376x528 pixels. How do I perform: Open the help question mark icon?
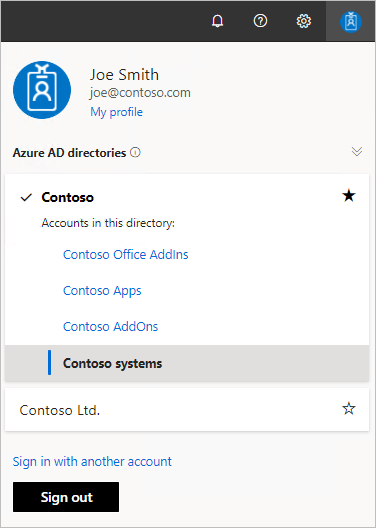pyautogui.click(x=260, y=21)
